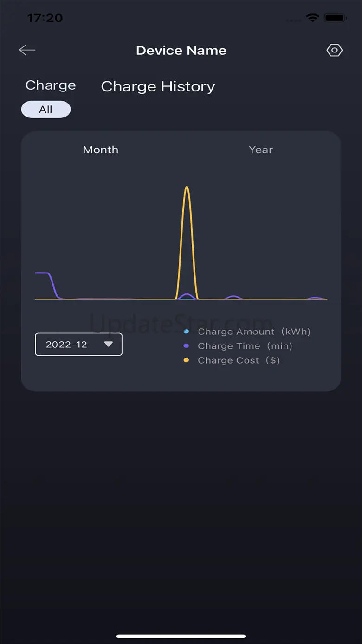Toggle the All filter pill
Viewport: 362px width, 644px height.
click(46, 110)
